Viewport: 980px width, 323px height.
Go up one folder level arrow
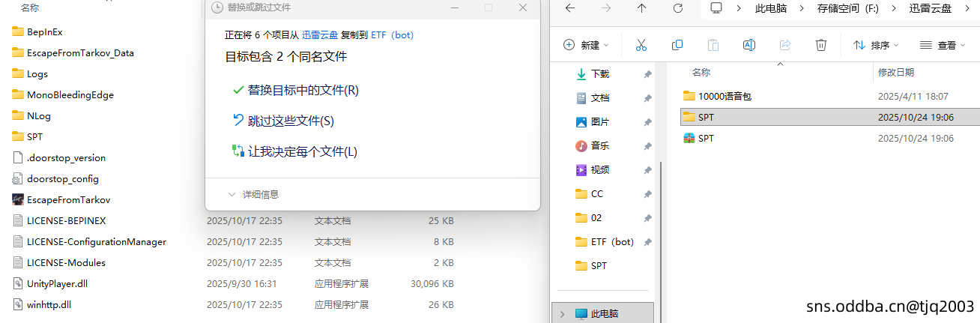(641, 8)
